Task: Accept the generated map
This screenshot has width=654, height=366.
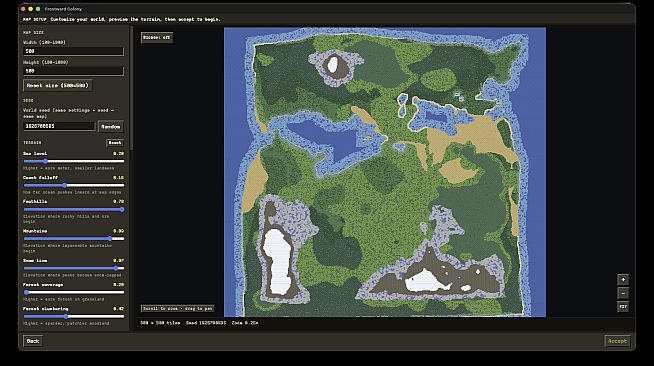Action: [617, 341]
